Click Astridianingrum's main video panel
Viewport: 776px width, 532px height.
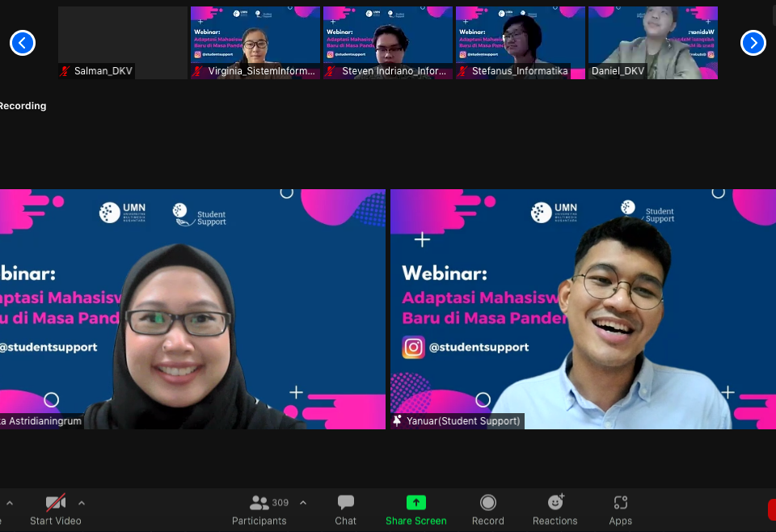192,307
